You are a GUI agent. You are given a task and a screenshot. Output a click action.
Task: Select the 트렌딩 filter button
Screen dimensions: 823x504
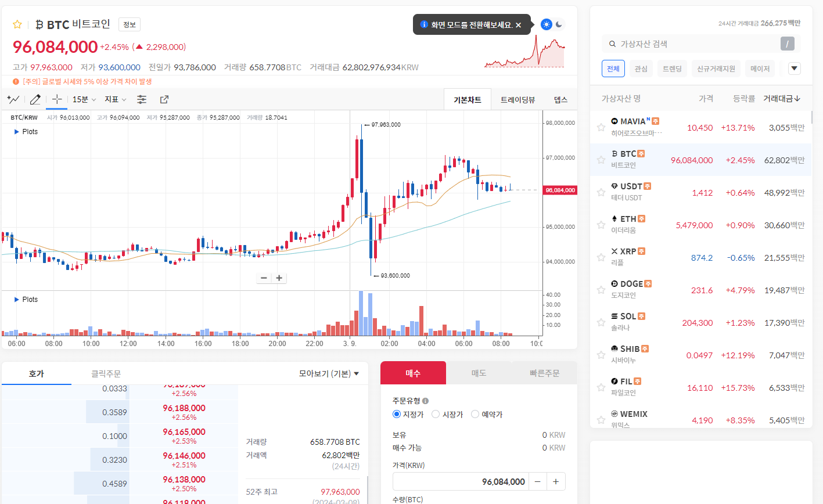click(x=672, y=69)
